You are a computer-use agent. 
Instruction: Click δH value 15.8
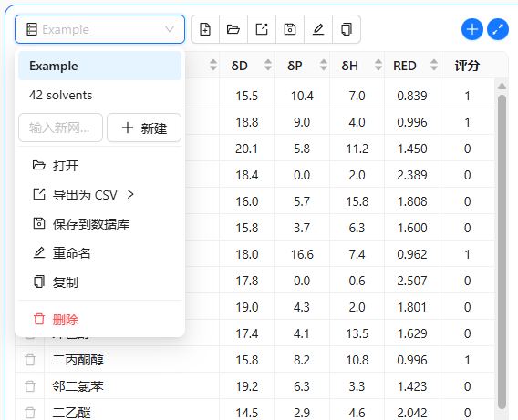(357, 201)
